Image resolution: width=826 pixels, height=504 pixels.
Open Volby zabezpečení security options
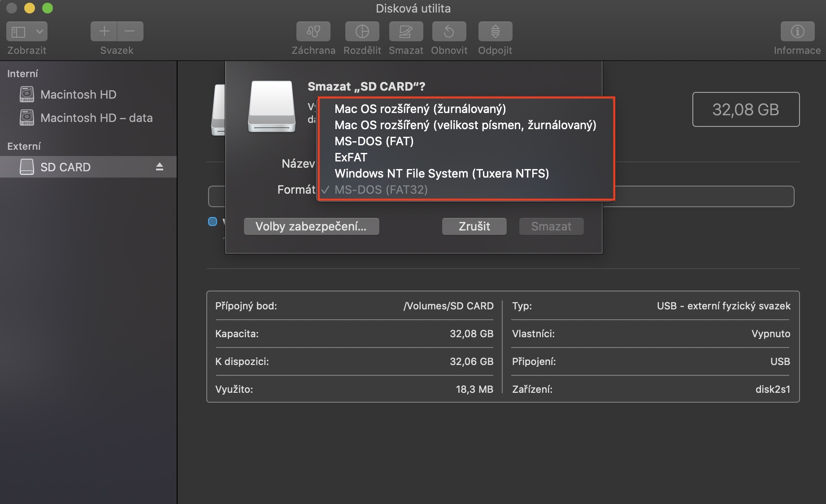tap(311, 226)
